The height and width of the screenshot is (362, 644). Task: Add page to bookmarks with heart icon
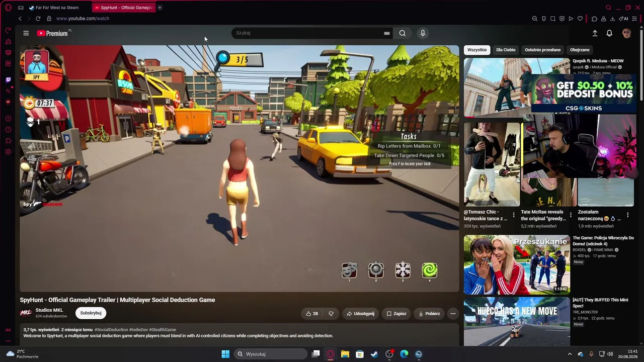pyautogui.click(x=580, y=19)
